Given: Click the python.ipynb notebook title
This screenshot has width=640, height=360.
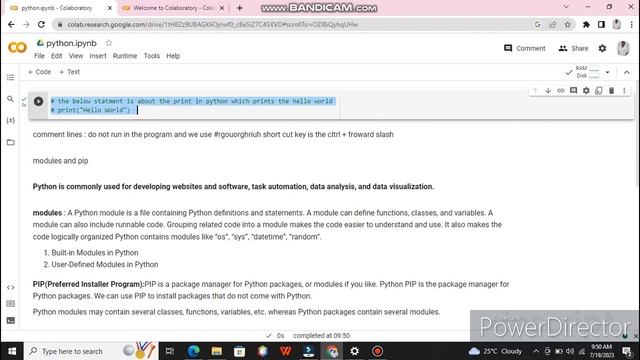Looking at the screenshot, I should pyautogui.click(x=71, y=43).
